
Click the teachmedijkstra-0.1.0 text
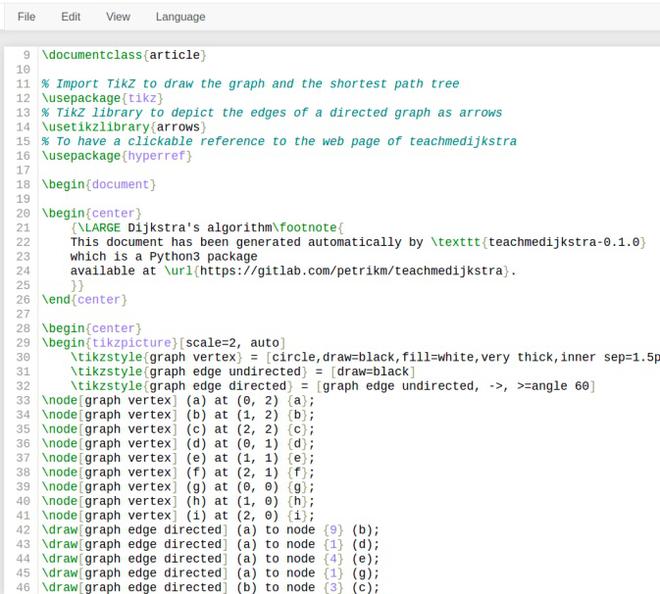click(564, 242)
